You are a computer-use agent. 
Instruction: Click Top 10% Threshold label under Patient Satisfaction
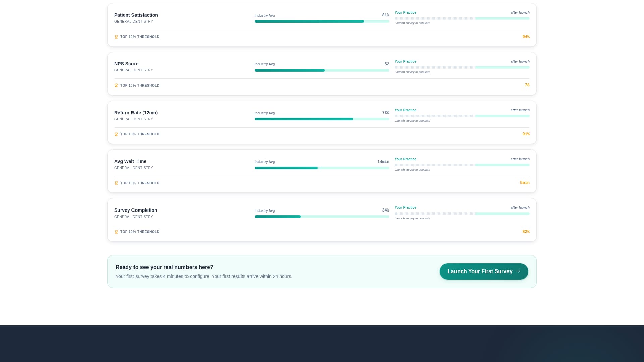click(x=140, y=37)
